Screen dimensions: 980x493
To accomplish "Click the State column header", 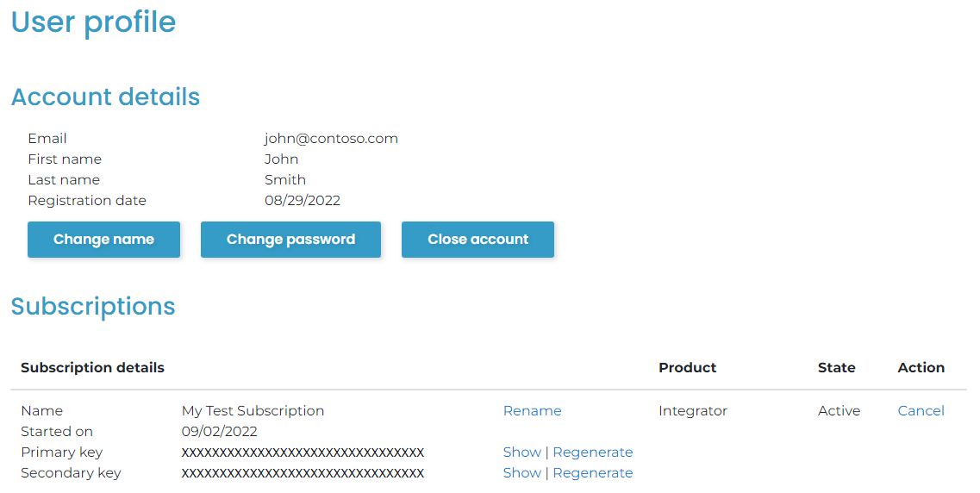I will pyautogui.click(x=836, y=368).
